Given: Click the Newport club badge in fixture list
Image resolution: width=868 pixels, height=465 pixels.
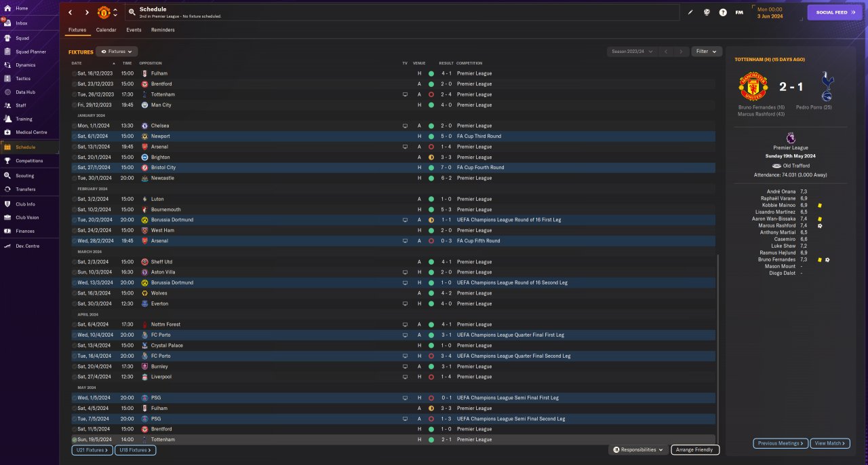Looking at the screenshot, I should pyautogui.click(x=144, y=136).
